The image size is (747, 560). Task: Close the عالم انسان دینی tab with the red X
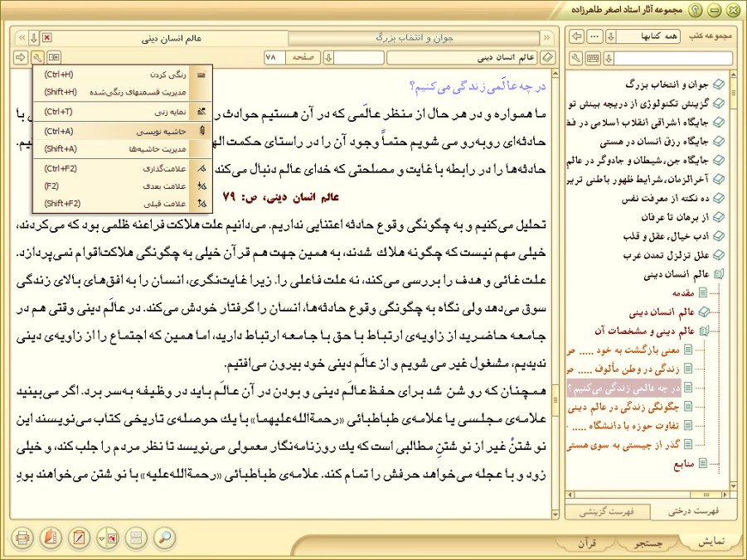pos(47,37)
